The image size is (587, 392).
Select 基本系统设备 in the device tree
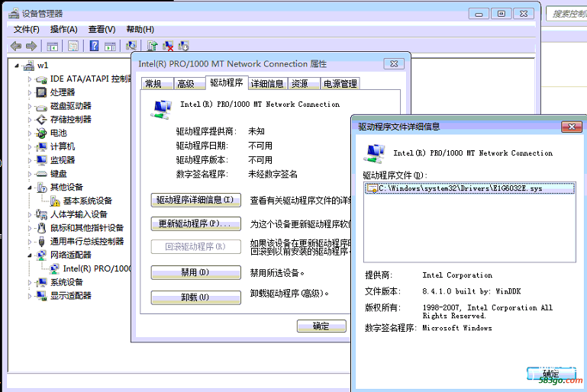(86, 201)
